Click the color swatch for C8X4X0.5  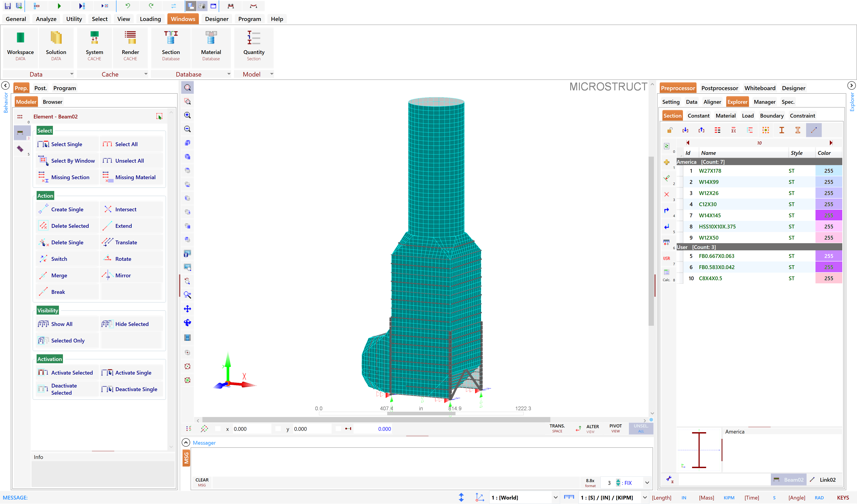pyautogui.click(x=828, y=278)
